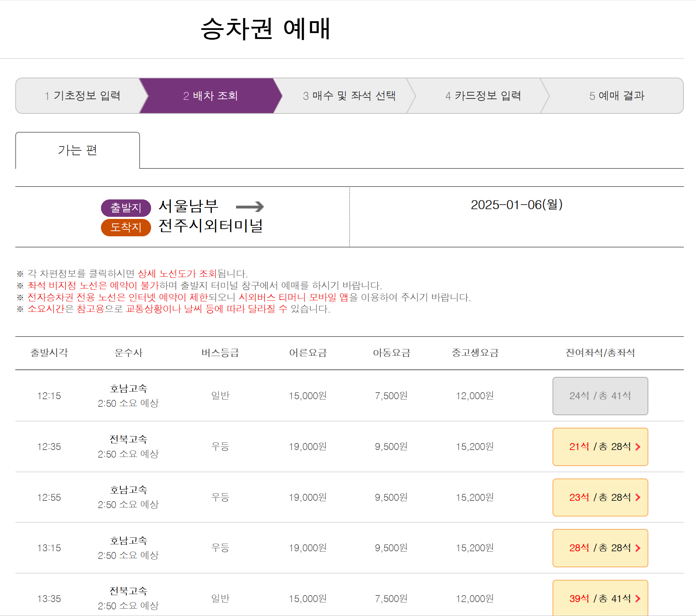The image size is (696, 616).
Task: Click the red chevron on the 13:35 seat button
Action: pyautogui.click(x=638, y=599)
